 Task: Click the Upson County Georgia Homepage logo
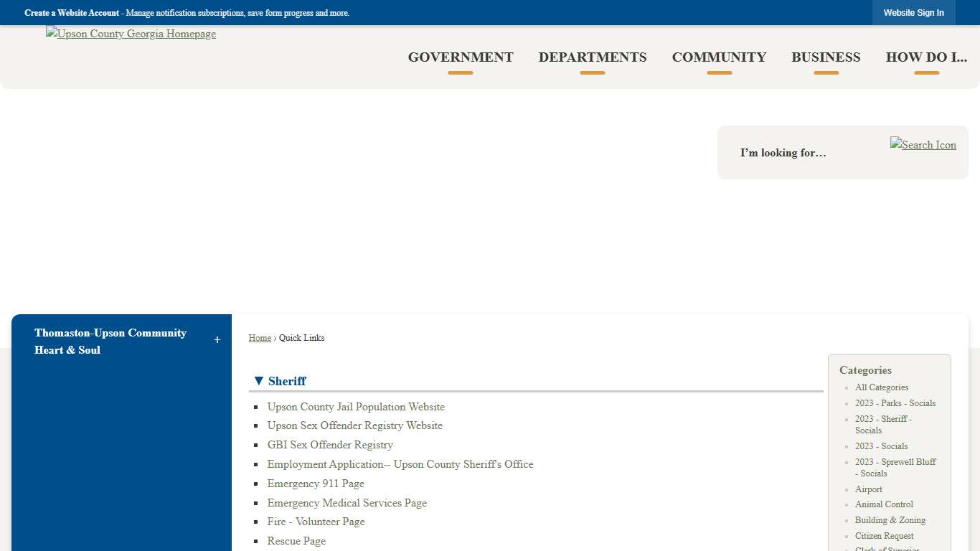[131, 34]
